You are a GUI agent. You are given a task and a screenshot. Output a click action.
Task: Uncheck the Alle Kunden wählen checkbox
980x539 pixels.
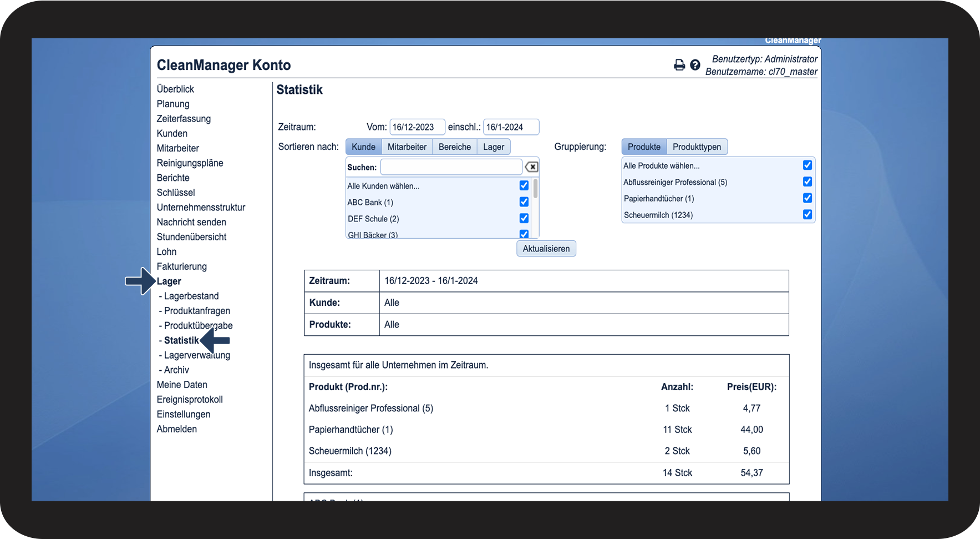(x=524, y=185)
